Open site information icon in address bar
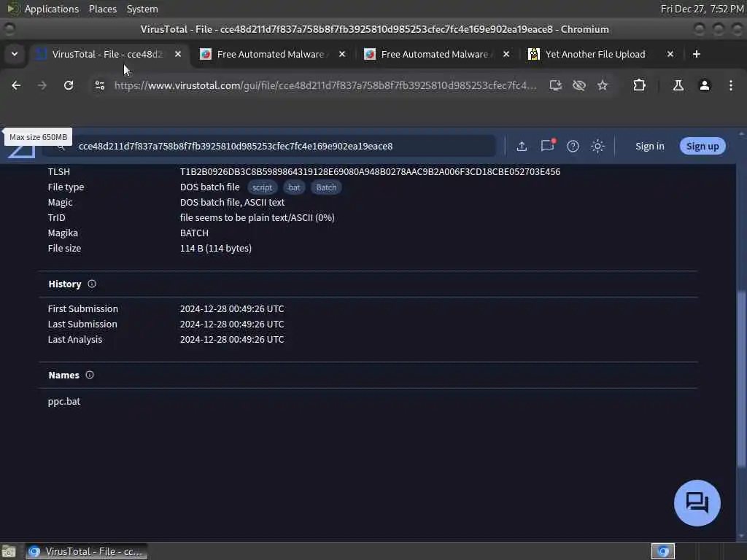 (100, 85)
